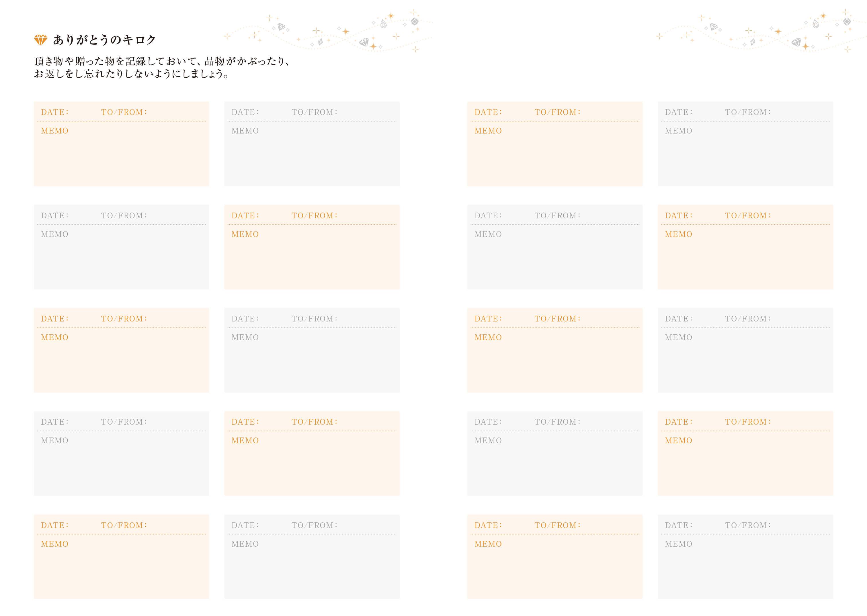Image resolution: width=867 pixels, height=616 pixels.
Task: Select the ありがとうのキロク heading text
Action: point(104,40)
